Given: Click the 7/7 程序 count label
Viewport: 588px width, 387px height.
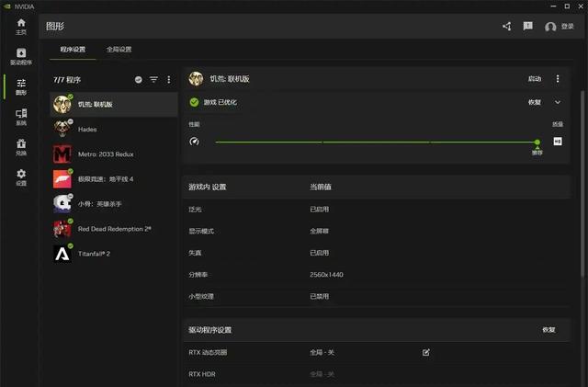Looking at the screenshot, I should pos(67,80).
